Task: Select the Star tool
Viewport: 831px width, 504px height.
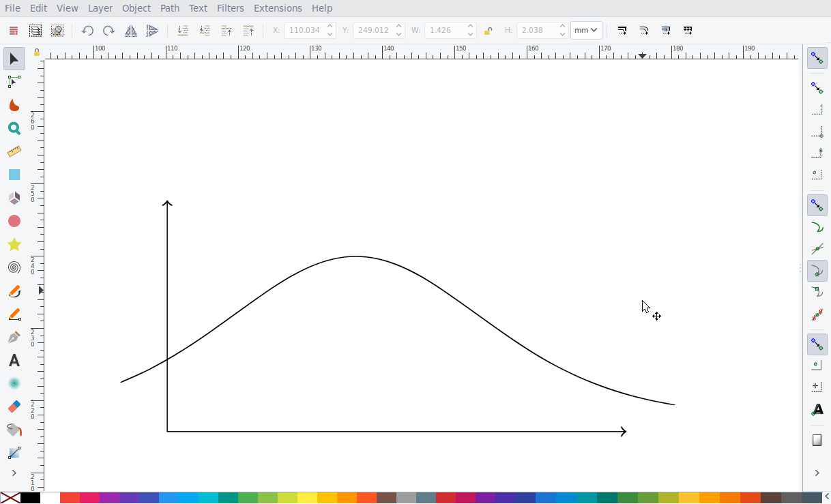Action: point(14,244)
